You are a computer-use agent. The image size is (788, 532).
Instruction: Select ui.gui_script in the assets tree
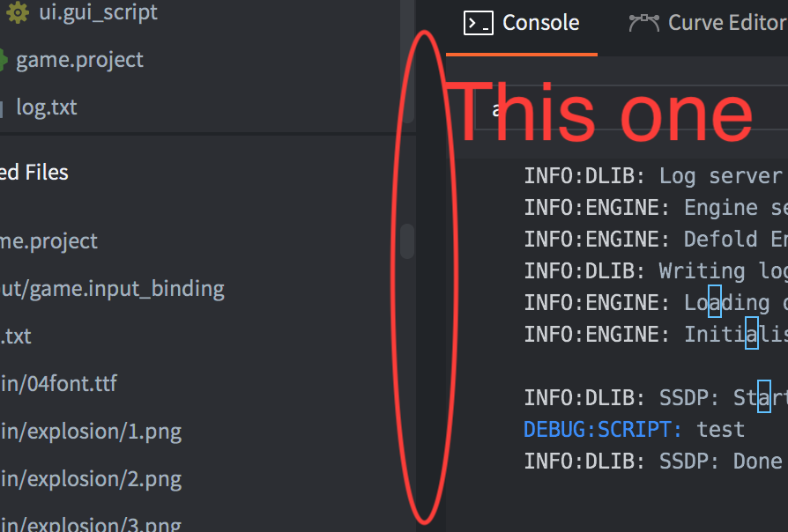98,12
